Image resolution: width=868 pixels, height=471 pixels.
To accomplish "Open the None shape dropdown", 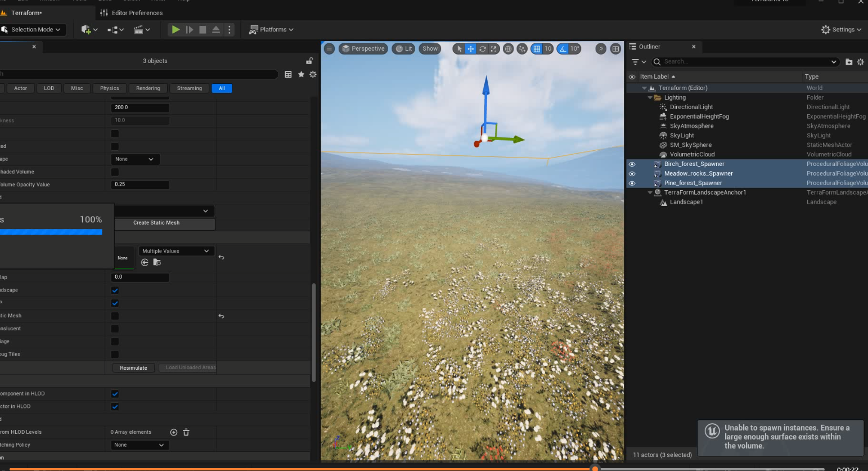I will coord(135,159).
